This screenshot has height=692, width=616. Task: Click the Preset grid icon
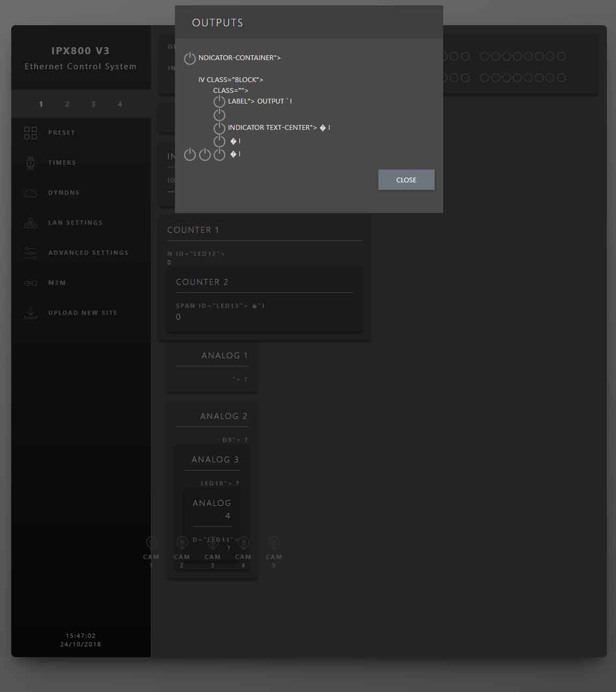tap(31, 132)
